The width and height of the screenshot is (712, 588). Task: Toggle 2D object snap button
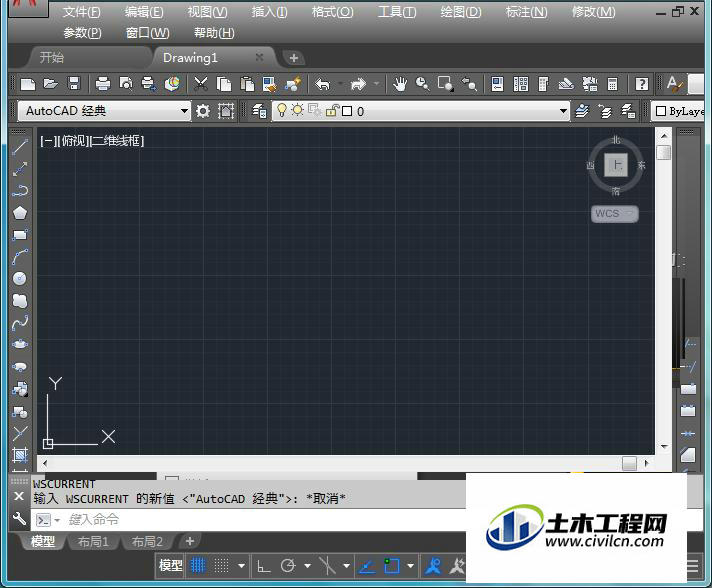tap(391, 566)
